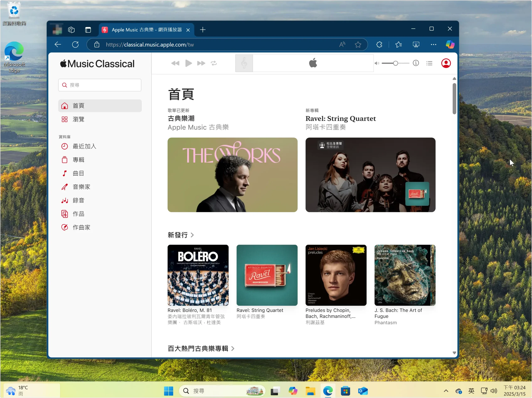
Task: Select the 資源回收筒 desktop icon
Action: [14, 14]
